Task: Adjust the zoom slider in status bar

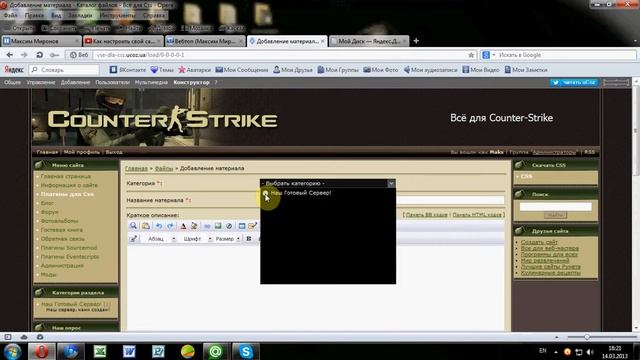Action: point(587,337)
